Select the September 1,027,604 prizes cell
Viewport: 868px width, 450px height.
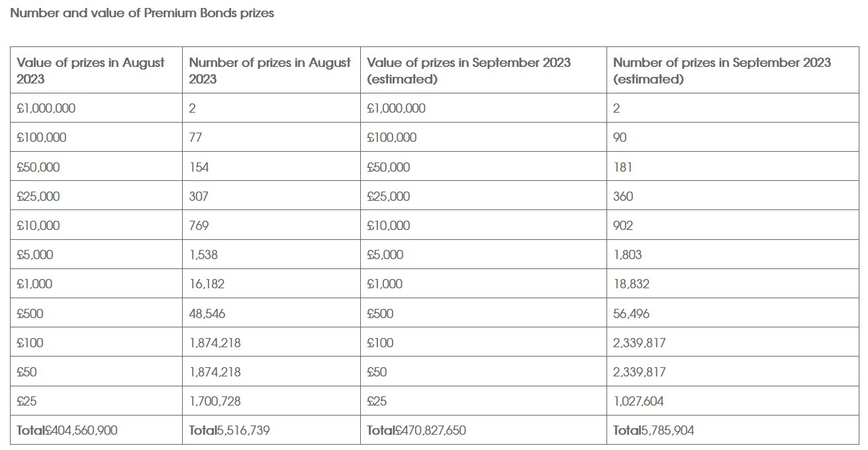pos(732,400)
